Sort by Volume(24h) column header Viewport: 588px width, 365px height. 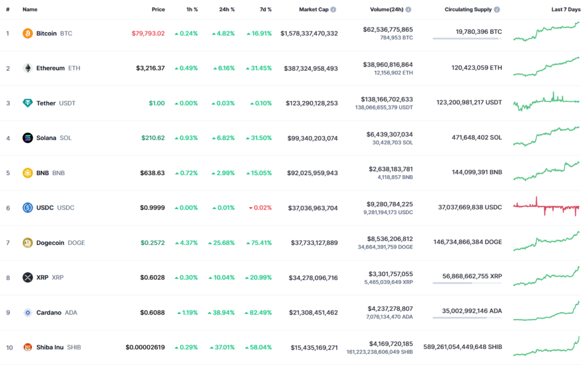click(x=386, y=9)
